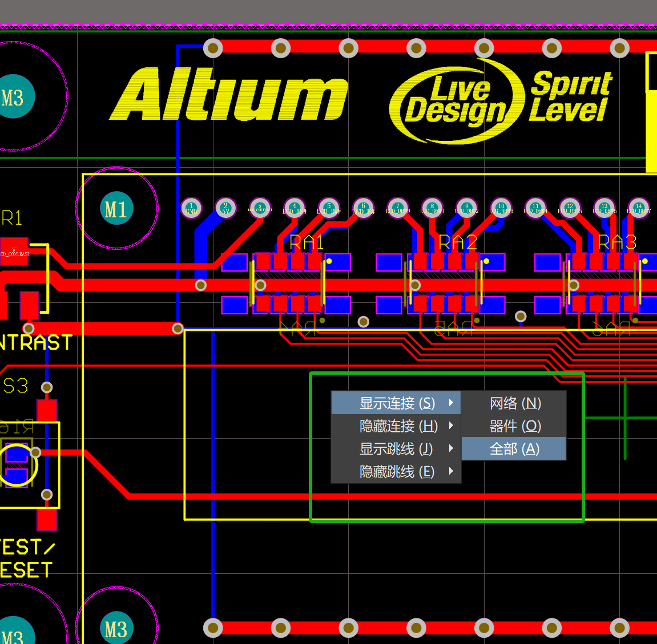Click the RA2 designator label
Screen dimensions: 657x644
pos(457,243)
